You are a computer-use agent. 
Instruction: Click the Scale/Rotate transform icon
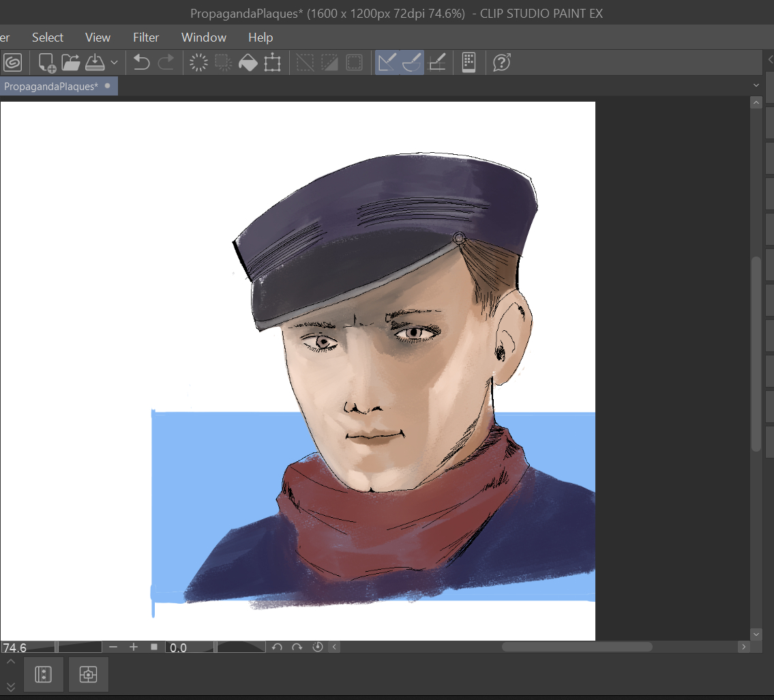click(272, 63)
